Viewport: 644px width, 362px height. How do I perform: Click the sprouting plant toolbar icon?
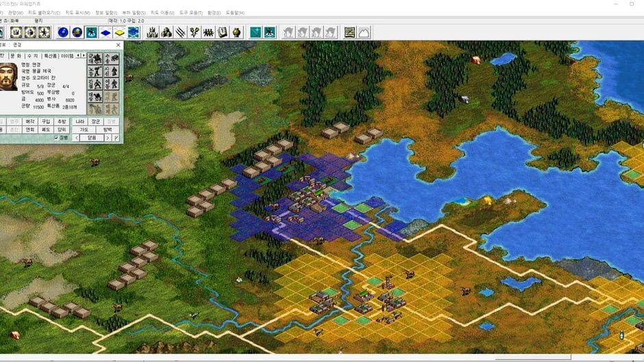(195, 32)
